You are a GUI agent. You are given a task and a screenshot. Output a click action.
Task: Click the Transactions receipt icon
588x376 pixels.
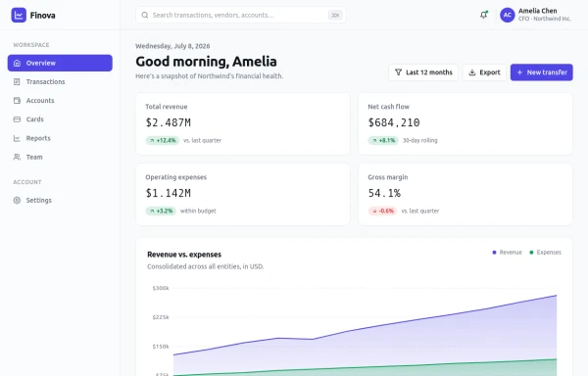point(17,81)
